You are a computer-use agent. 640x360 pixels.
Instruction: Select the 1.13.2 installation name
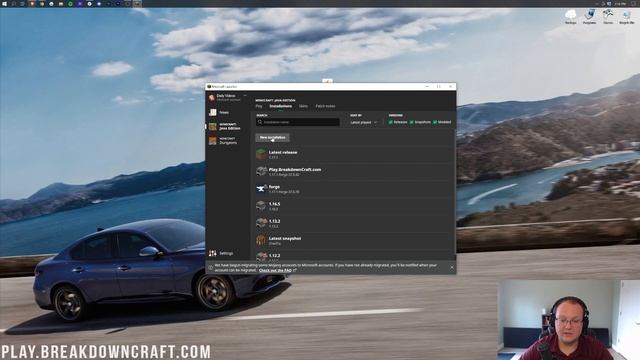pyautogui.click(x=274, y=221)
